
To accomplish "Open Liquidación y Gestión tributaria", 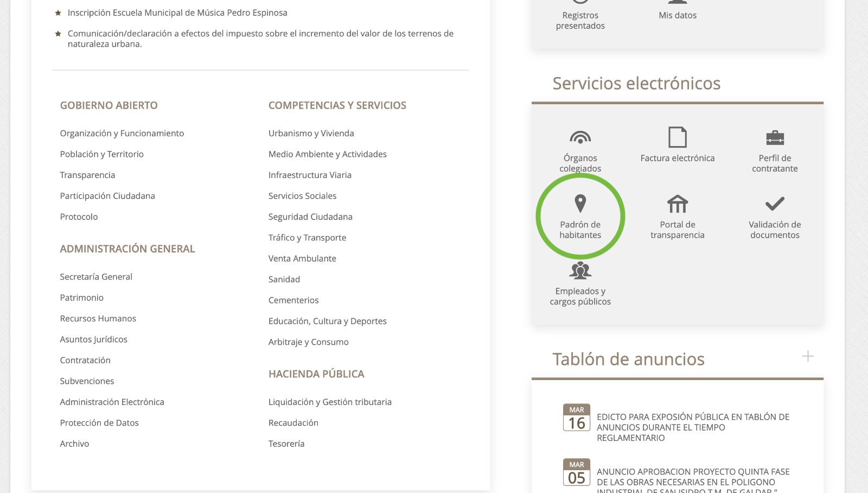I will [x=330, y=402].
